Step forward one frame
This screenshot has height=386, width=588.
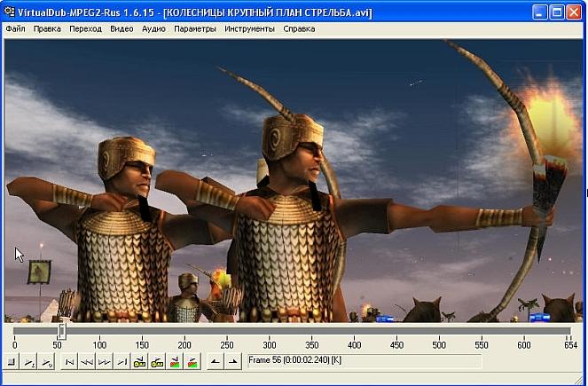[104, 362]
